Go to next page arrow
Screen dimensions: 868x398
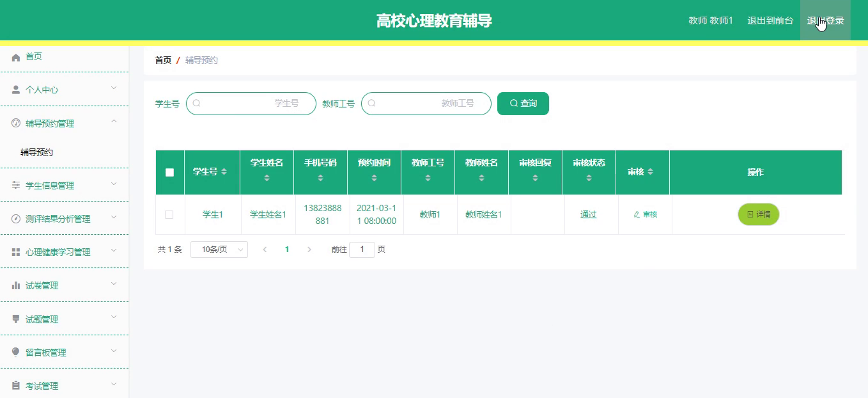pyautogui.click(x=309, y=250)
